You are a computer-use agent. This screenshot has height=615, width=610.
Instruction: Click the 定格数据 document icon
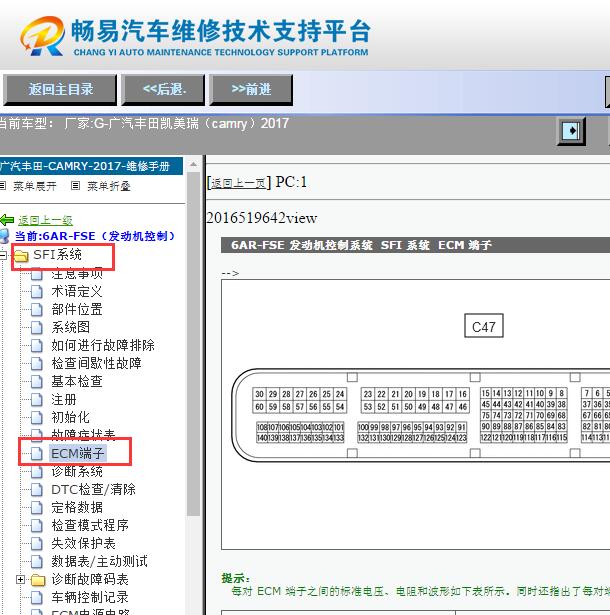[37, 508]
